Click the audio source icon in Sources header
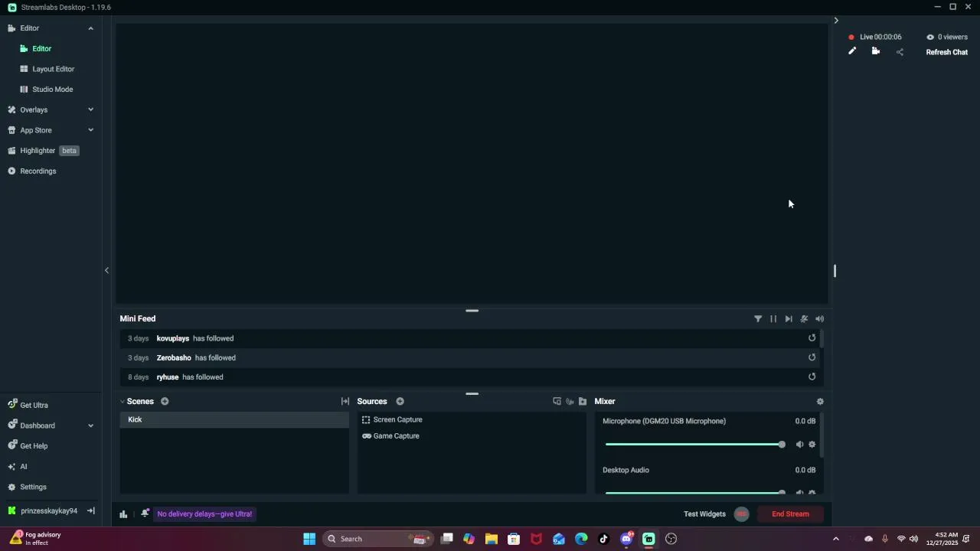The image size is (980, 551). (570, 401)
